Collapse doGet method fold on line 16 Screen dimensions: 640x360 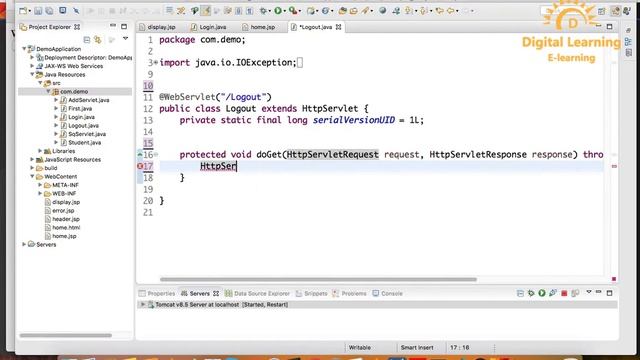(x=156, y=154)
